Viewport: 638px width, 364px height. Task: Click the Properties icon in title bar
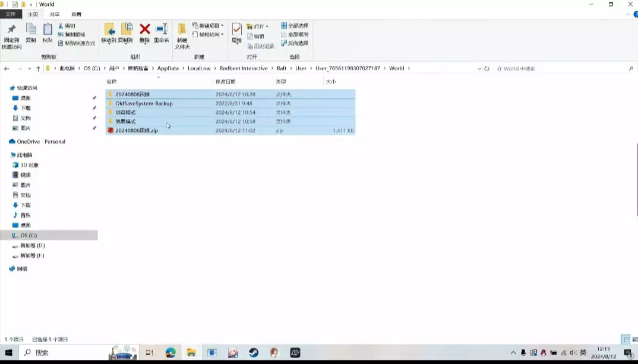pos(15,5)
